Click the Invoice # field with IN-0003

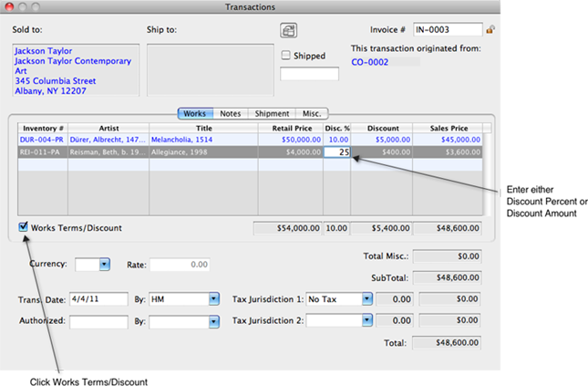click(x=447, y=30)
